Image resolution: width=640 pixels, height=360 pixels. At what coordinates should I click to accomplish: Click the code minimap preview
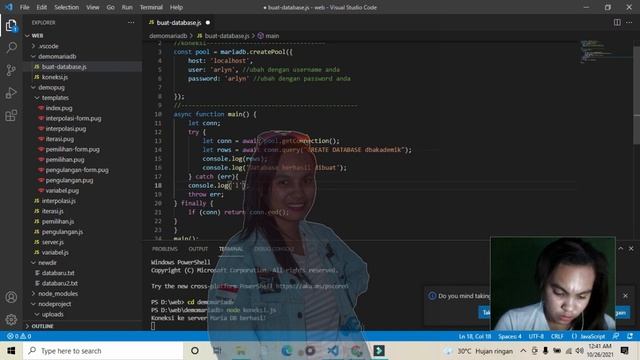605,51
